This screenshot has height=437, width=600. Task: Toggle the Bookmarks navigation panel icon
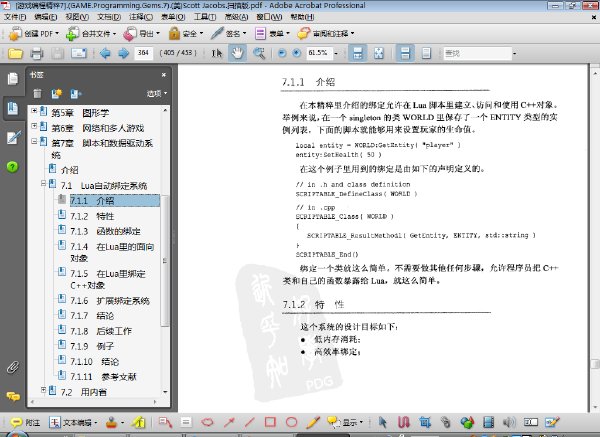point(13,108)
